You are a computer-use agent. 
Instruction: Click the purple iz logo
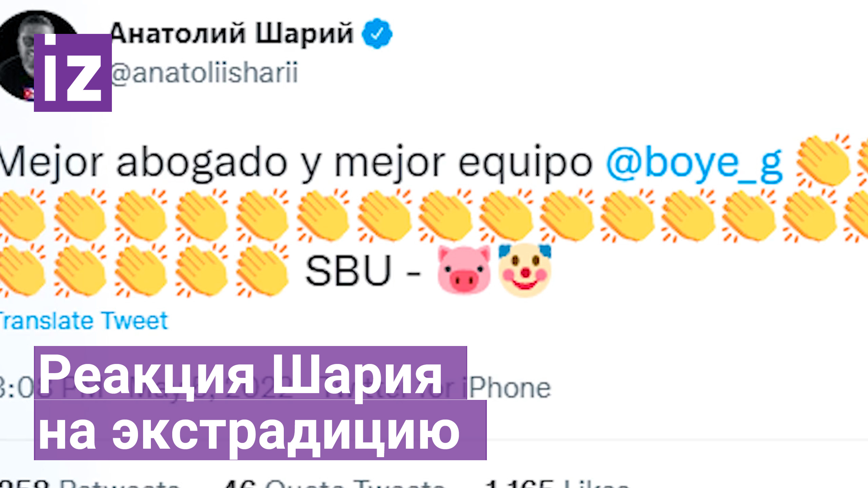(x=73, y=73)
